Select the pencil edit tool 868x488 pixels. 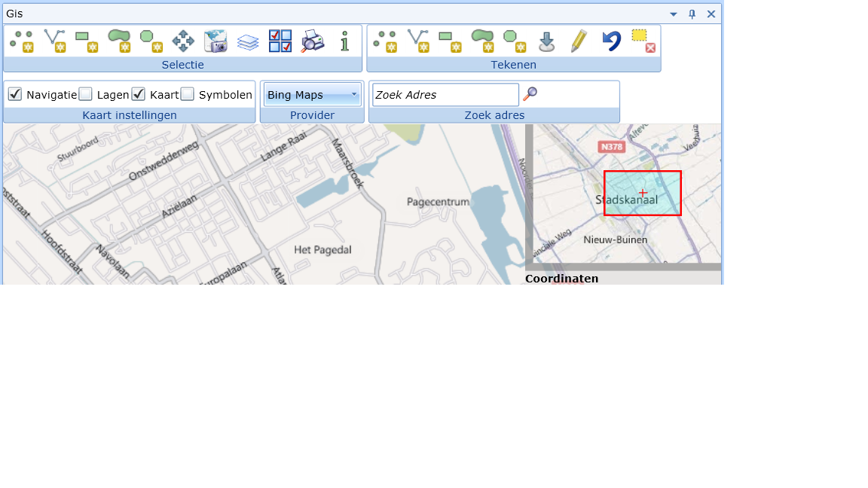tap(579, 41)
